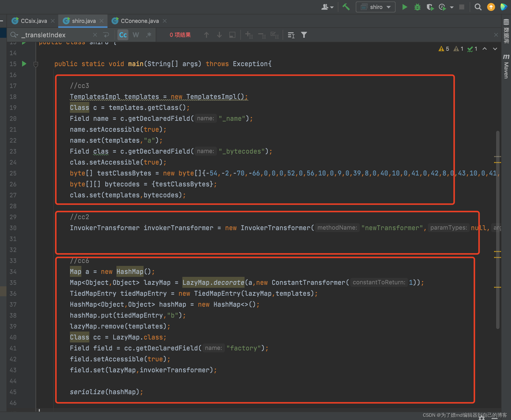Click the main method name
Image resolution: width=511 pixels, height=420 pixels.
click(x=136, y=64)
